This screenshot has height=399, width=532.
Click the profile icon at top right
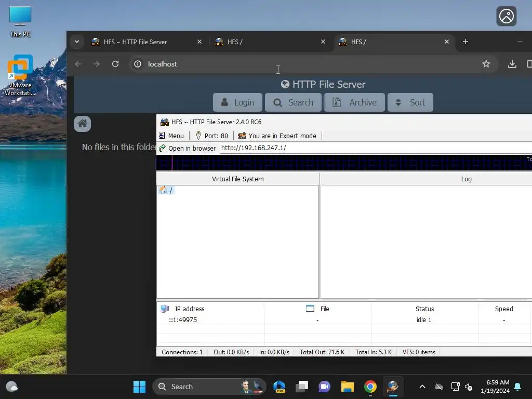coord(506,16)
